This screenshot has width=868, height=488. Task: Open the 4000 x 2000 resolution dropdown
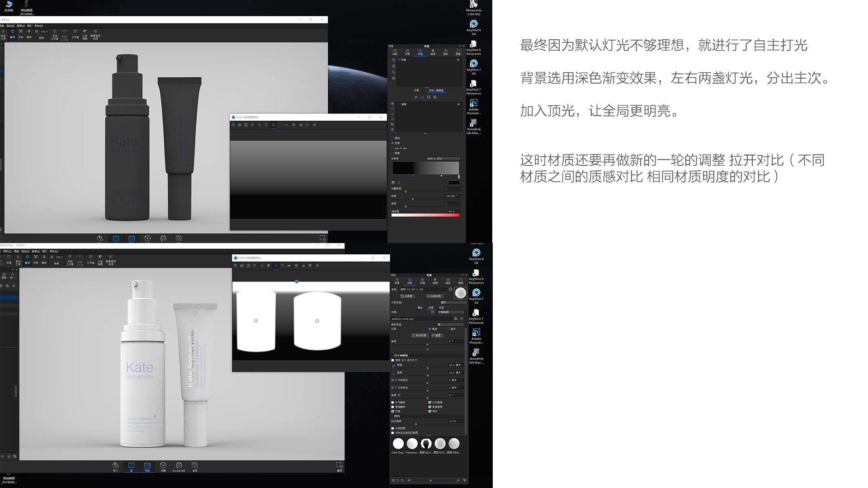coord(443,159)
